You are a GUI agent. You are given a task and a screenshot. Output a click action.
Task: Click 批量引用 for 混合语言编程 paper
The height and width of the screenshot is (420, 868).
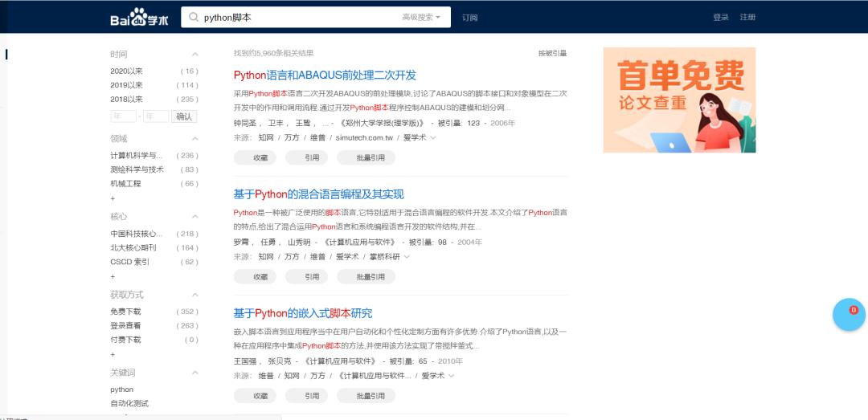tap(366, 277)
